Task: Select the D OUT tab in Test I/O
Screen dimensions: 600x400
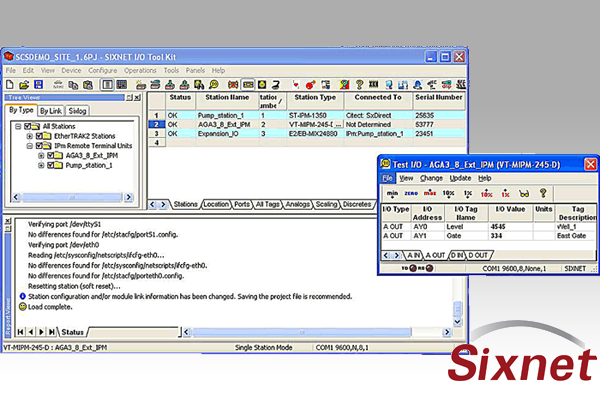Action: pos(478,255)
